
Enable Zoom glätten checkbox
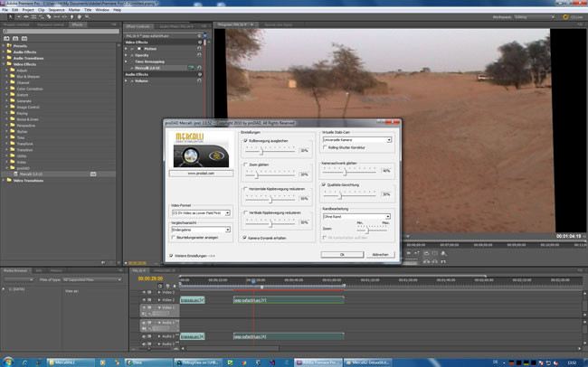pos(246,165)
